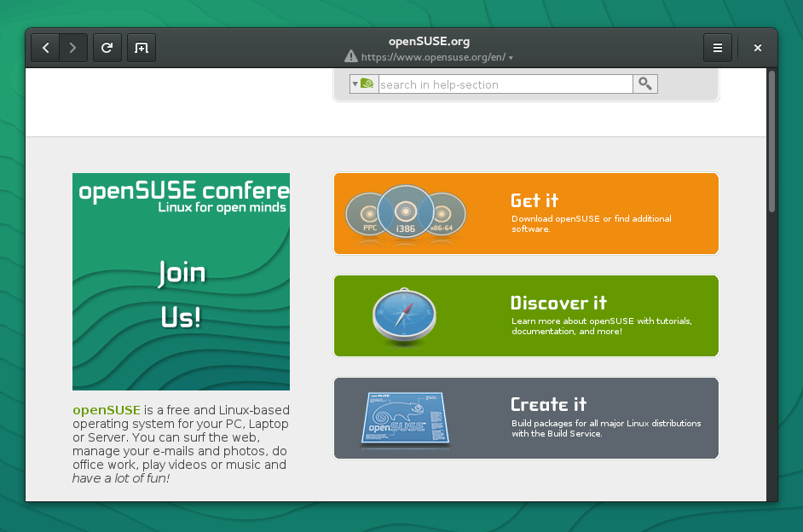The width and height of the screenshot is (803, 532).
Task: Open the browser hamburger menu
Action: pyautogui.click(x=717, y=48)
